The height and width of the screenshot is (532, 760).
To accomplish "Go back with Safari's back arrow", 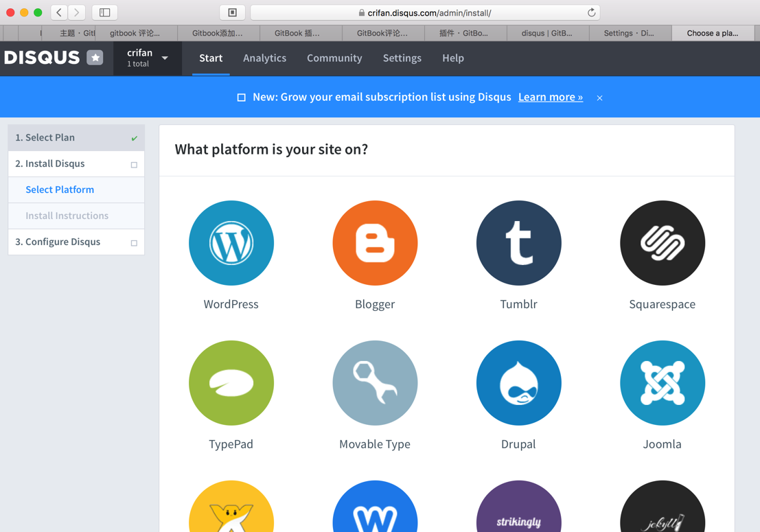I will (x=59, y=12).
